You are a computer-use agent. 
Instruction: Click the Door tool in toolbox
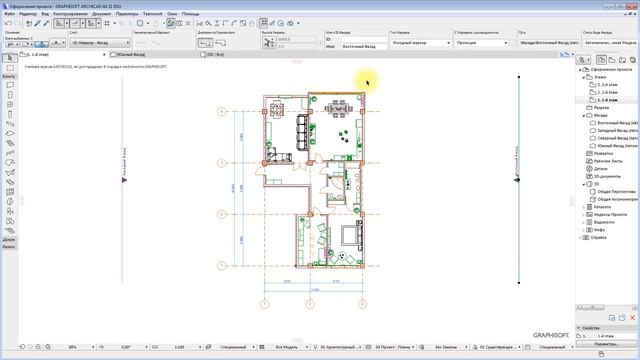(x=10, y=95)
